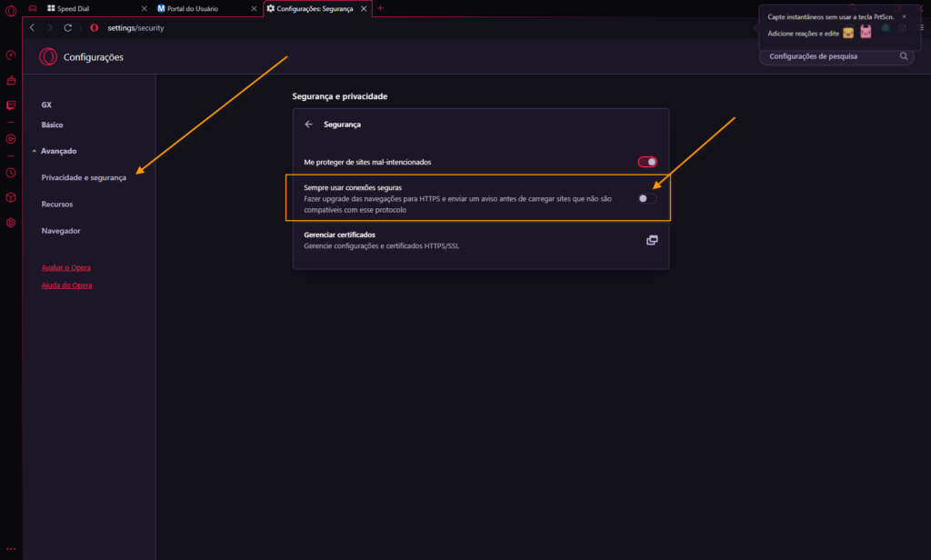This screenshot has height=560, width=931.
Task: Collapse the Avançado settings section
Action: click(x=34, y=151)
